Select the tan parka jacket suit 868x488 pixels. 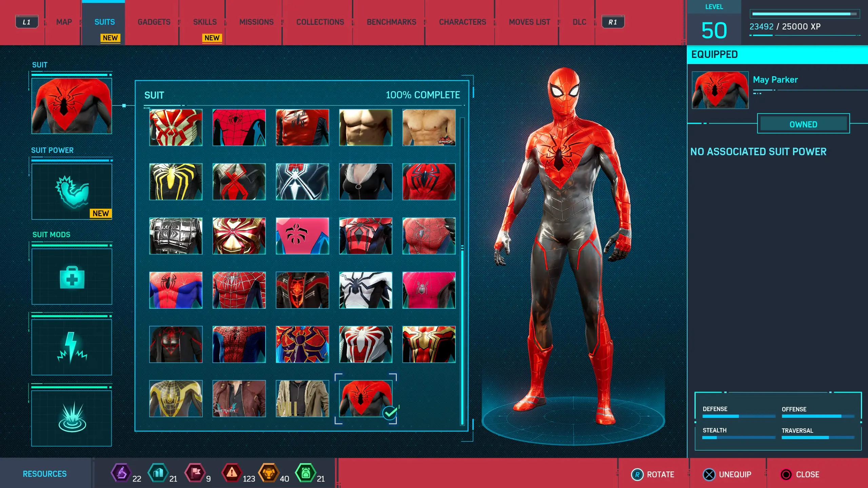pyautogui.click(x=302, y=399)
